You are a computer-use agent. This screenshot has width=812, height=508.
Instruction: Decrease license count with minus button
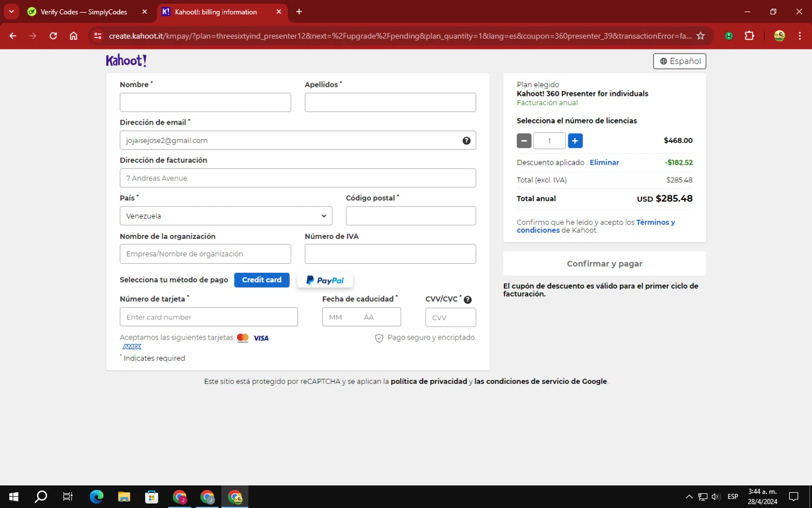523,141
